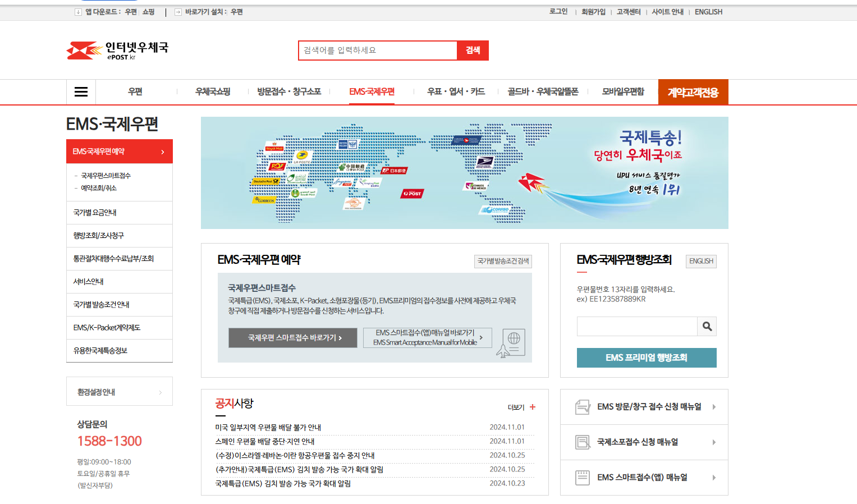Open notice 미국 일부지역 우편물 배달 불가 안내
This screenshot has height=504, width=857.
pos(268,427)
